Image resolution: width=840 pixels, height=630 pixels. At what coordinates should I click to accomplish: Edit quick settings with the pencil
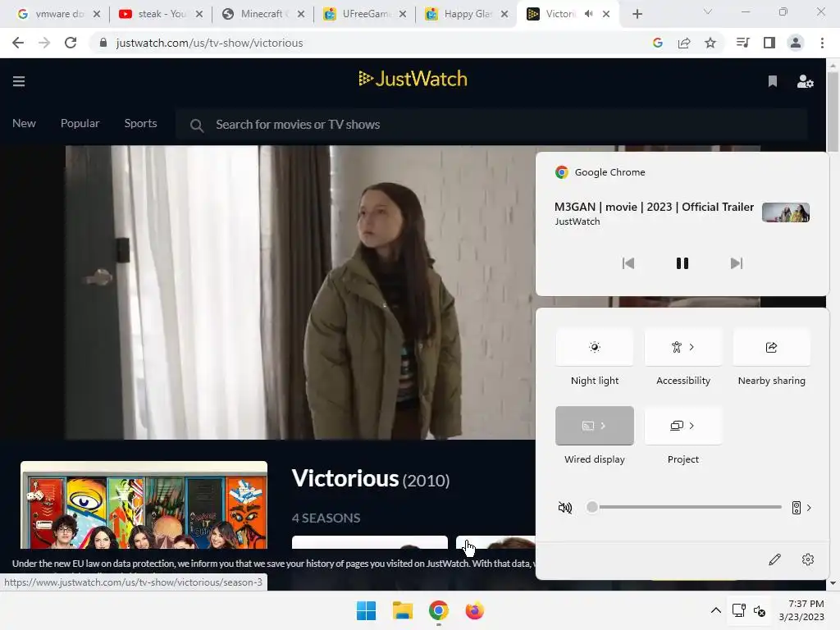tap(774, 559)
